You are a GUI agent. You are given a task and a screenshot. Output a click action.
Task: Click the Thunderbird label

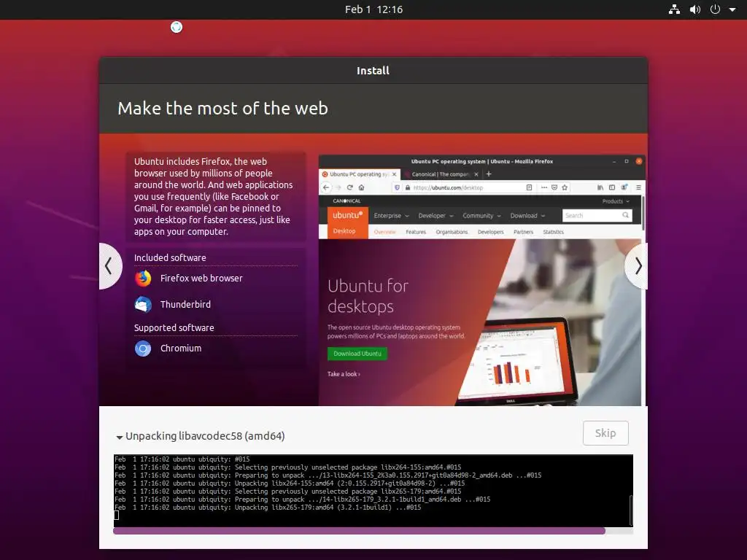click(x=185, y=304)
